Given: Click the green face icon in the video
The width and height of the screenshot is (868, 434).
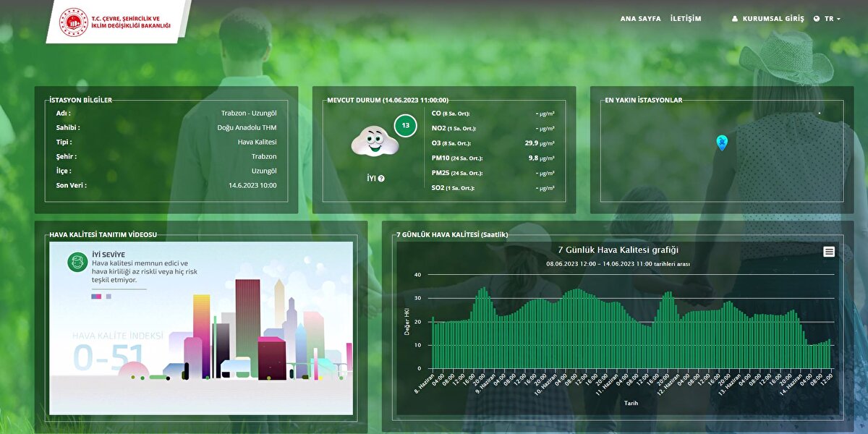Looking at the screenshot, I should (x=77, y=263).
